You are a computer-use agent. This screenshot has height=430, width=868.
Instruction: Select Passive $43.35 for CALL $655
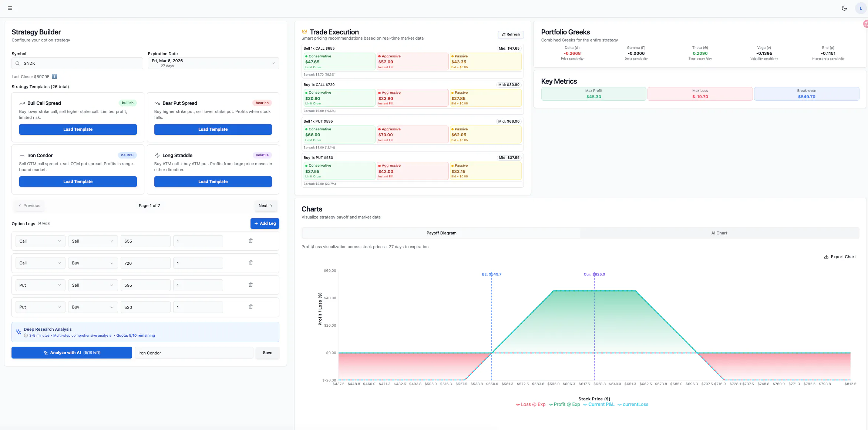pyautogui.click(x=485, y=61)
